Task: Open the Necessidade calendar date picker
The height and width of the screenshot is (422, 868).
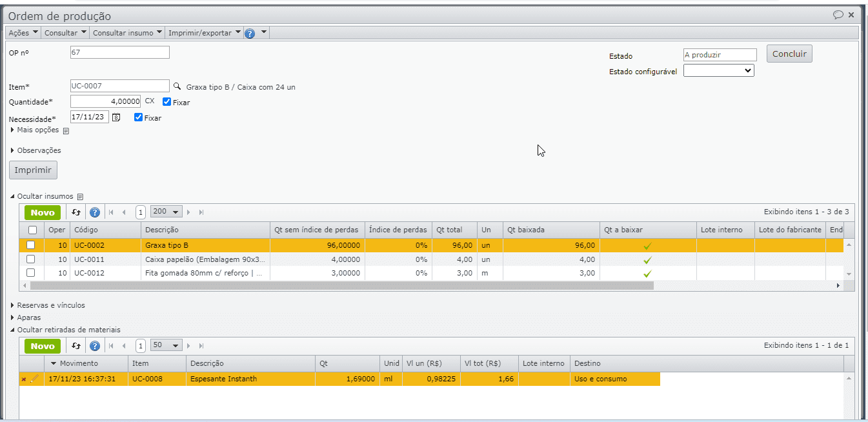Action: click(116, 117)
